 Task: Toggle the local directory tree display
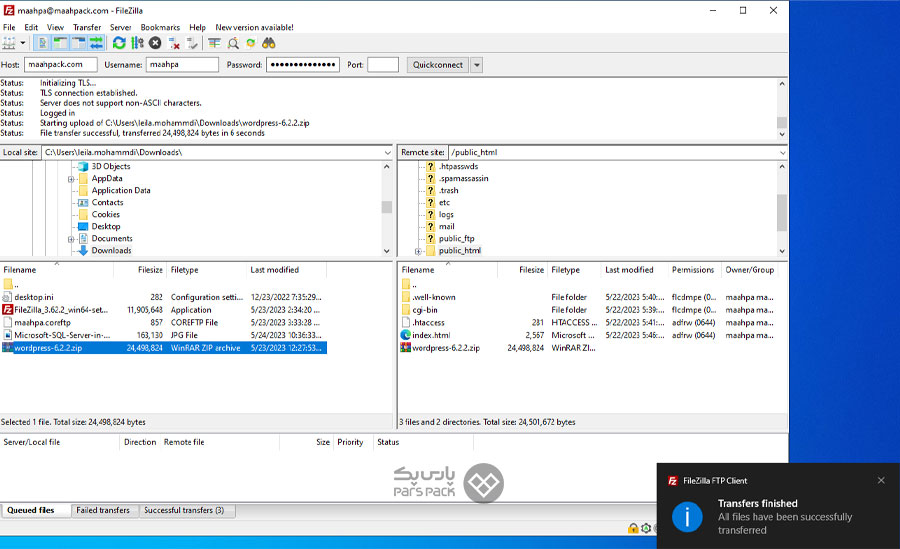tap(60, 43)
